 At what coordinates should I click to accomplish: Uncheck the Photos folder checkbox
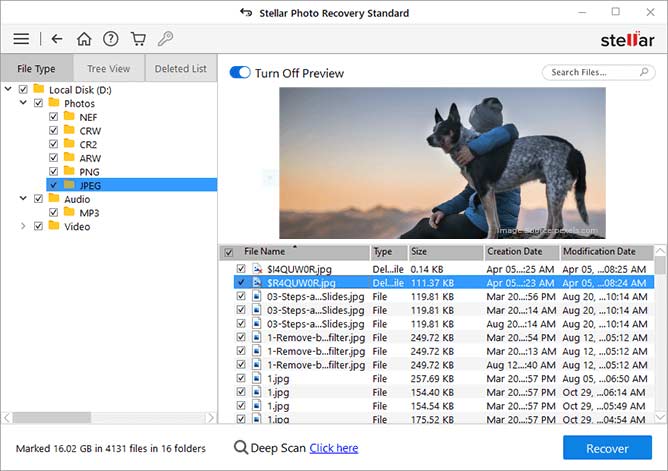[x=38, y=103]
